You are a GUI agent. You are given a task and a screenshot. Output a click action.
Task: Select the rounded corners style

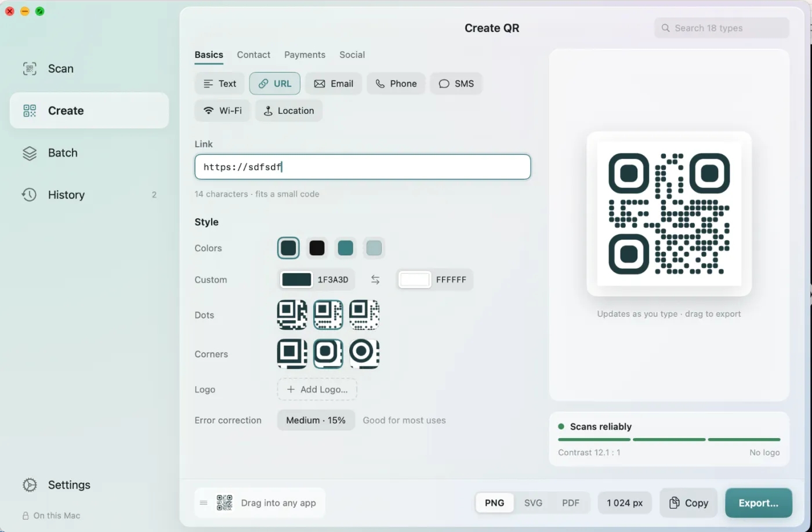pyautogui.click(x=328, y=354)
